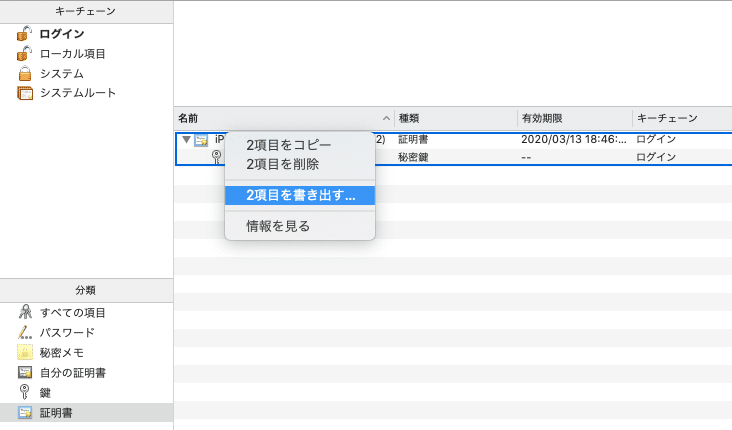Click the キーチェーン sidebar section header
Viewport: 732px width, 430px height.
86,12
